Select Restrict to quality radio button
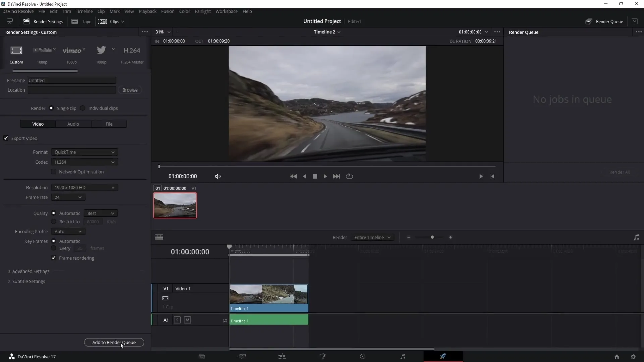644x362 pixels. (x=54, y=222)
